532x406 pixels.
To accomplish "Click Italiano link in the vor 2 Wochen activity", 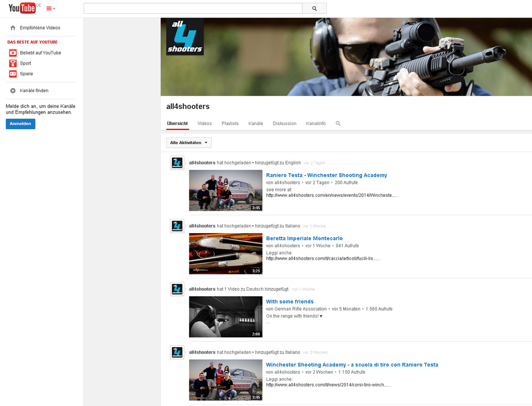I will (x=293, y=352).
